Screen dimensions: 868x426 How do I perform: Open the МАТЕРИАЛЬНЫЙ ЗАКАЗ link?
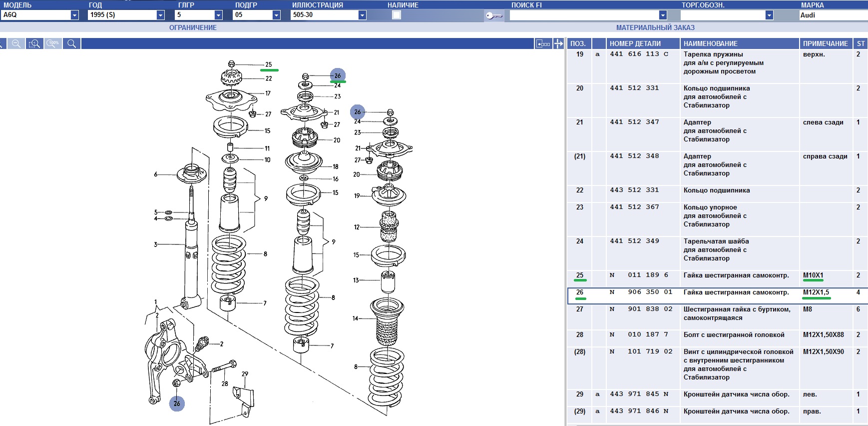click(655, 27)
